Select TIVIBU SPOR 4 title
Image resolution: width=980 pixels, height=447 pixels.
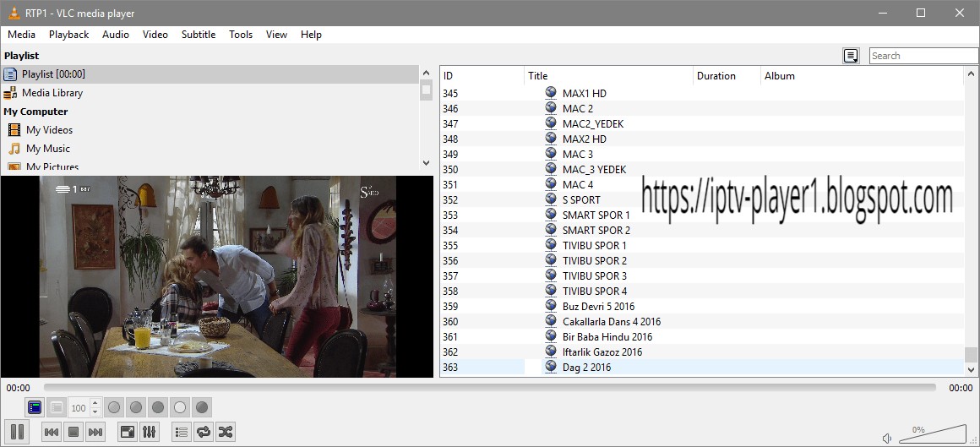pos(595,292)
